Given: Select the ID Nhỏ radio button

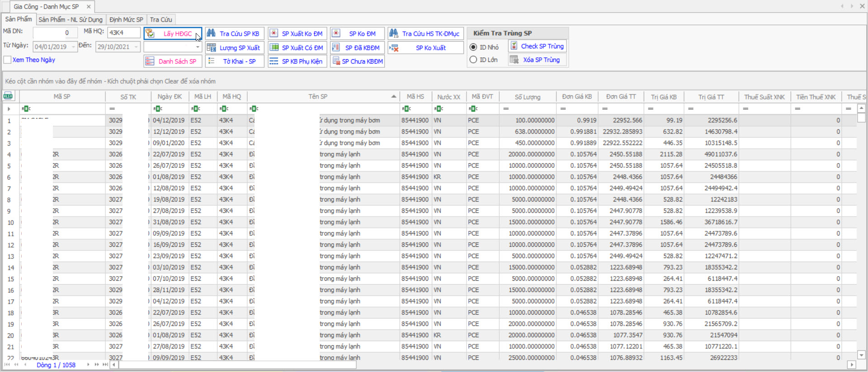Looking at the screenshot, I should point(473,47).
